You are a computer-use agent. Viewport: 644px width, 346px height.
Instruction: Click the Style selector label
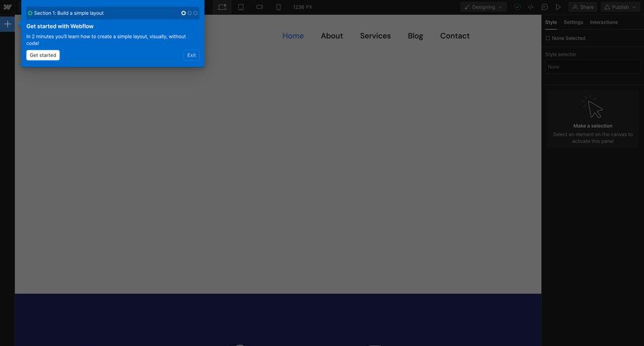tap(560, 54)
